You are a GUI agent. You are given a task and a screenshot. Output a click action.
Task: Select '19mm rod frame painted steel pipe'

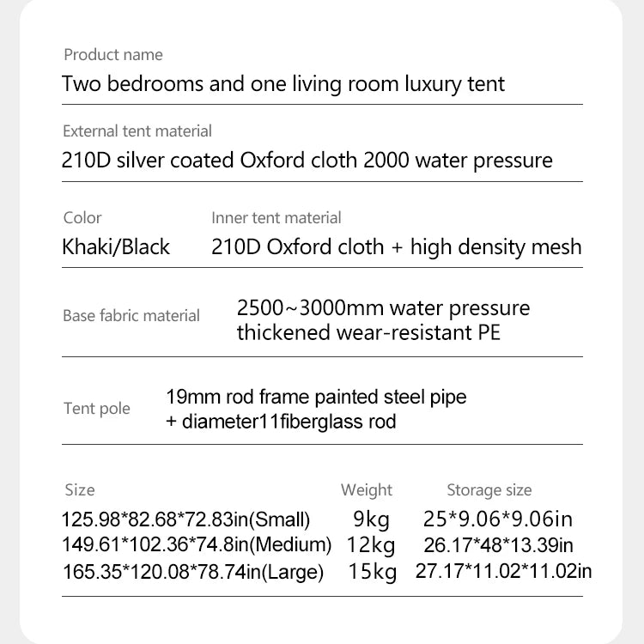coord(316,398)
